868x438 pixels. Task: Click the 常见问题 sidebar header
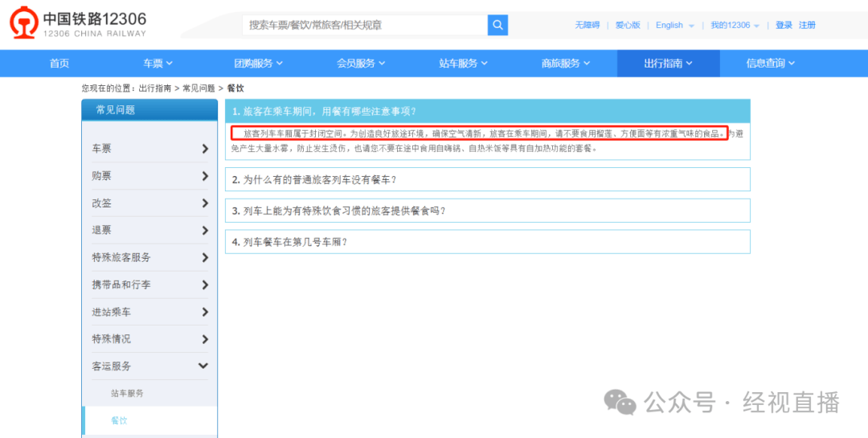pyautogui.click(x=149, y=109)
